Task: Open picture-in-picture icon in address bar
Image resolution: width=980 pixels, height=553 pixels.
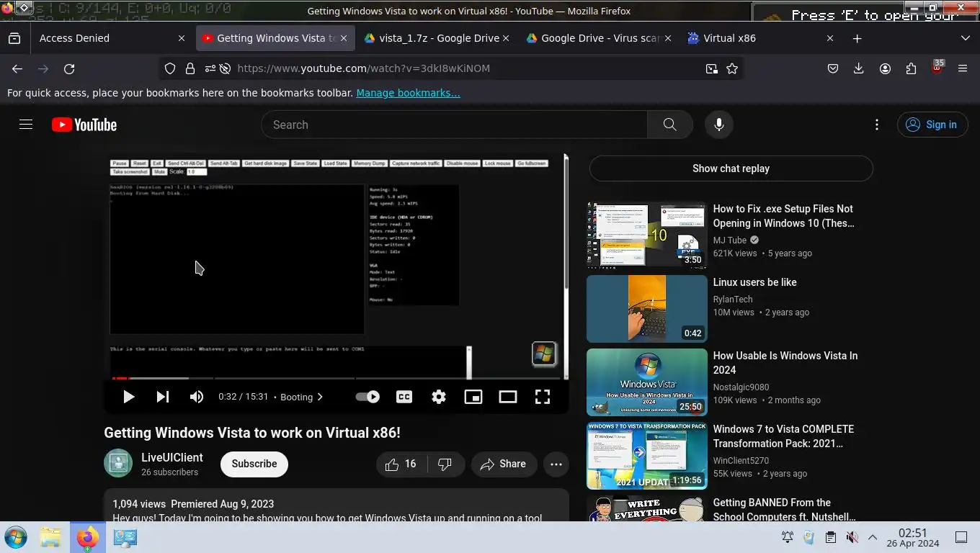Action: click(x=711, y=68)
